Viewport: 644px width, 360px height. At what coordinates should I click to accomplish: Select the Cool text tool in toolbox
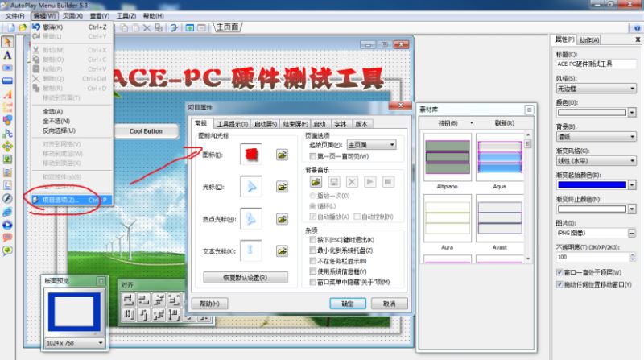pos(7,107)
